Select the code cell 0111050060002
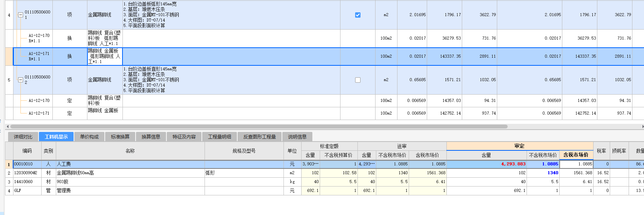The image size is (644, 215). point(37,80)
